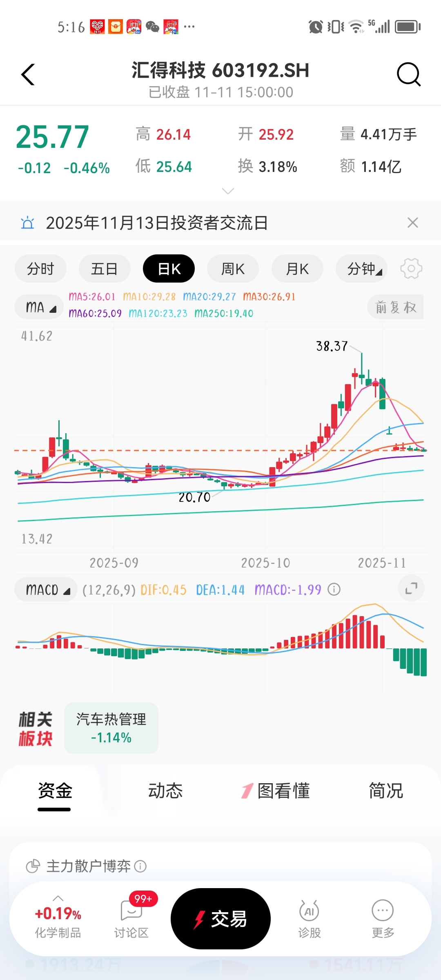The height and width of the screenshot is (980, 441).
Task: Tap the 20.70 low price label on chart
Action: (x=194, y=497)
